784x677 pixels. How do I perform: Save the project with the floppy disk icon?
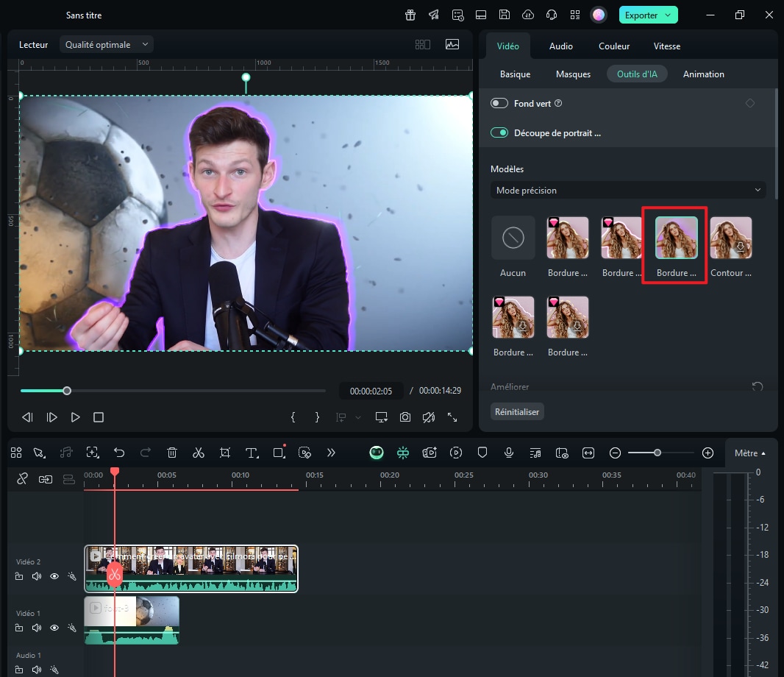coord(504,15)
